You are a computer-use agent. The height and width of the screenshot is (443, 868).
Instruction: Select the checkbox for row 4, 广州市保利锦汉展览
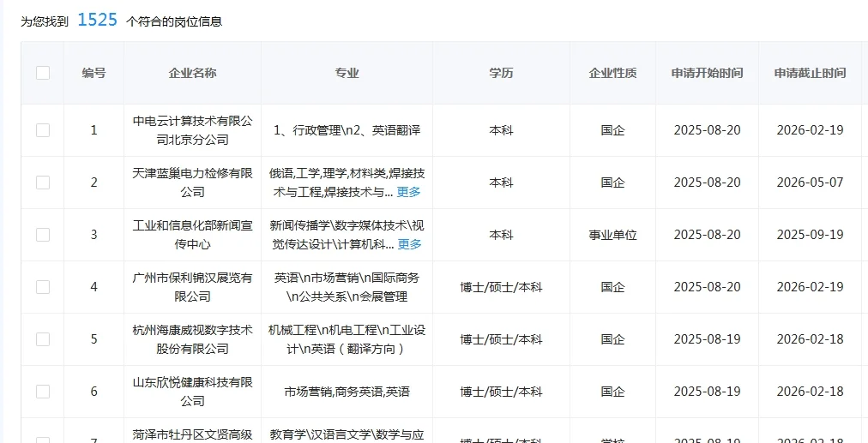(x=43, y=287)
